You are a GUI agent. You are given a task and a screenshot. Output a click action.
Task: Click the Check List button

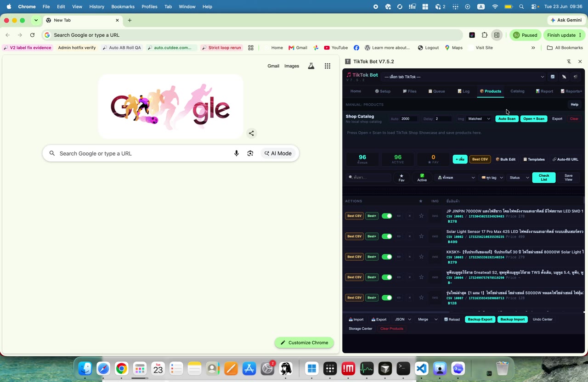click(544, 177)
